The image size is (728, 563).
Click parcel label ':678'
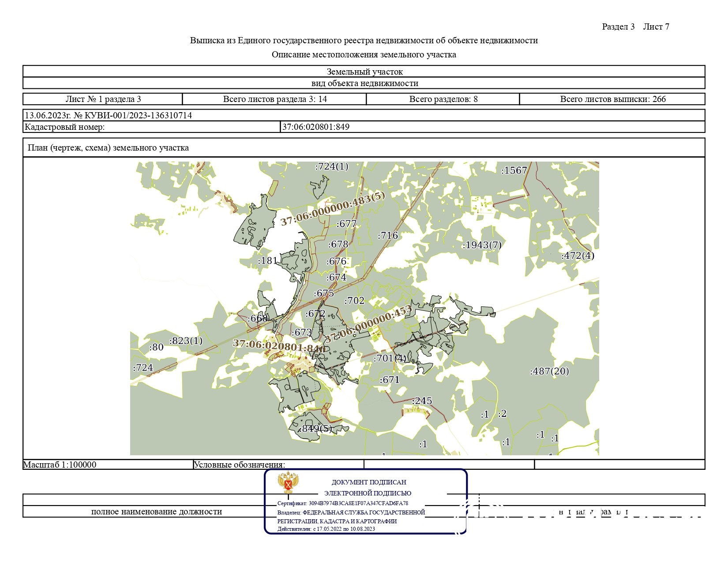click(338, 244)
